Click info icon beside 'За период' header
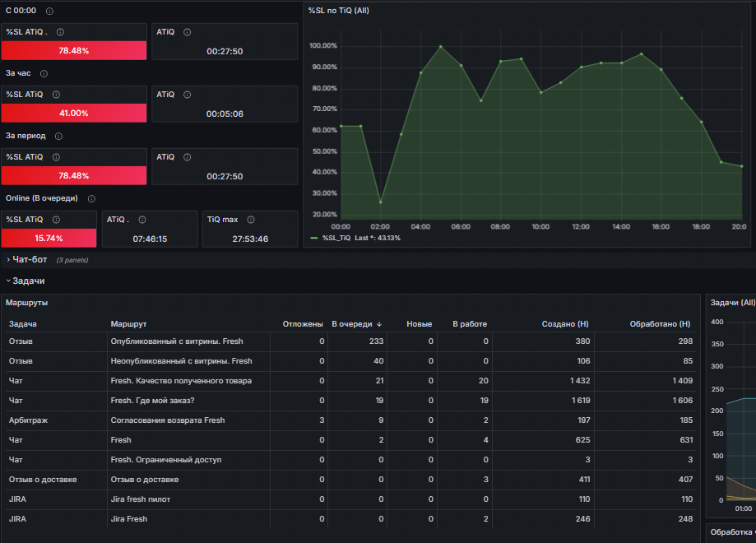Viewport: 756px width, 543px height. (x=59, y=137)
